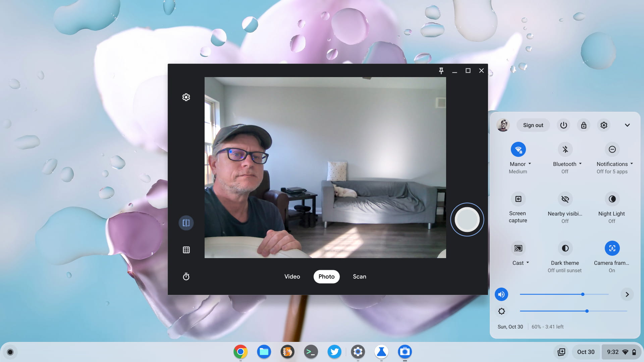This screenshot has height=362, width=644.
Task: Start Screen capture
Action: click(518, 199)
